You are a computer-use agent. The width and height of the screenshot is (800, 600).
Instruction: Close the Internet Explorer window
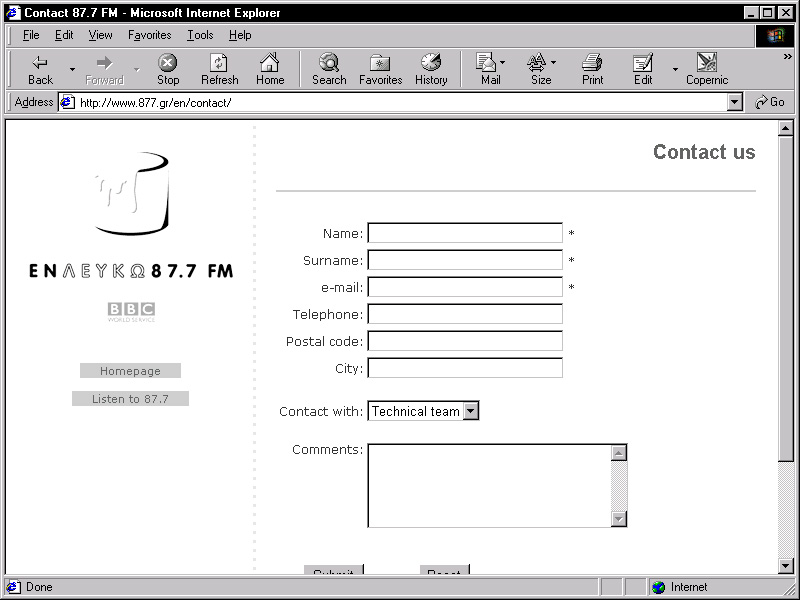pyautogui.click(x=786, y=13)
